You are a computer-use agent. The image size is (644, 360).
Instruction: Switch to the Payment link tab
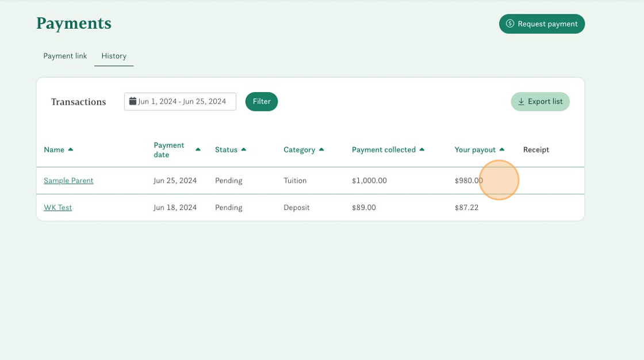coord(64,56)
